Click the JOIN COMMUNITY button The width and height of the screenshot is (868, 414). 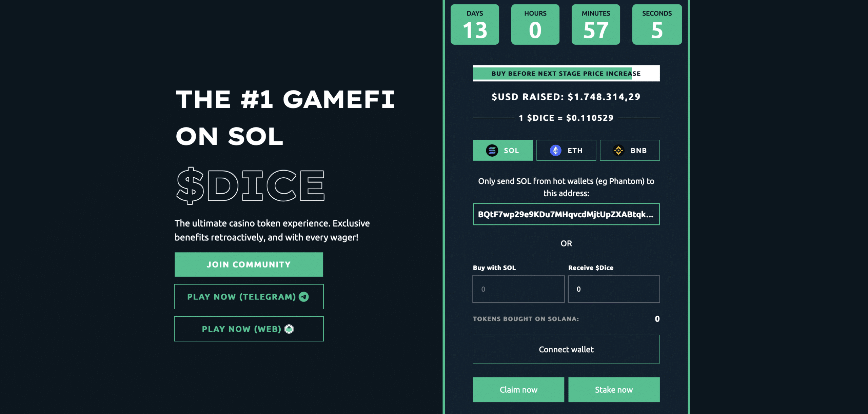[249, 264]
